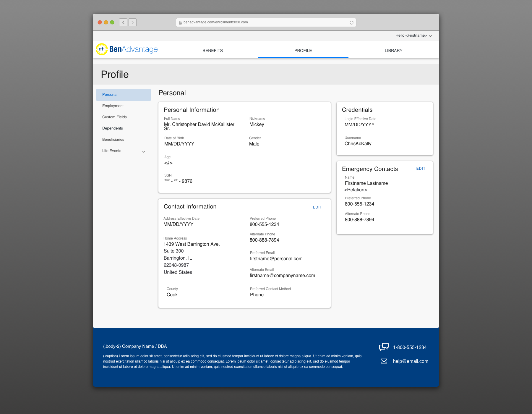
Task: Click EDIT on Emergency Contacts card
Action: tap(421, 169)
